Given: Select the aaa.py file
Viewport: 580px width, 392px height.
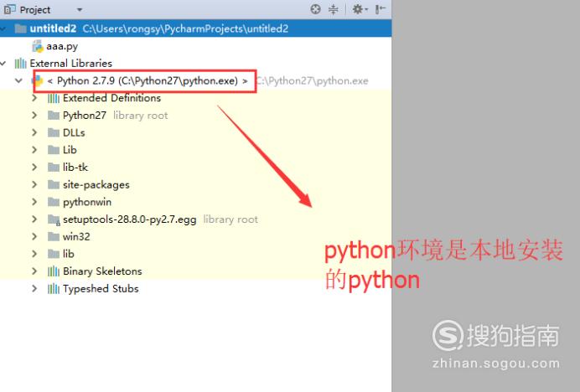Looking at the screenshot, I should (x=62, y=46).
